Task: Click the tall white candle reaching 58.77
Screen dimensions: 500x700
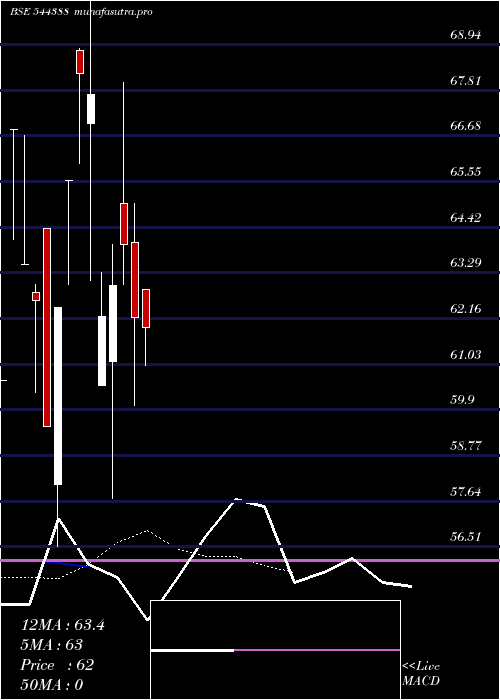Action: 58,396
